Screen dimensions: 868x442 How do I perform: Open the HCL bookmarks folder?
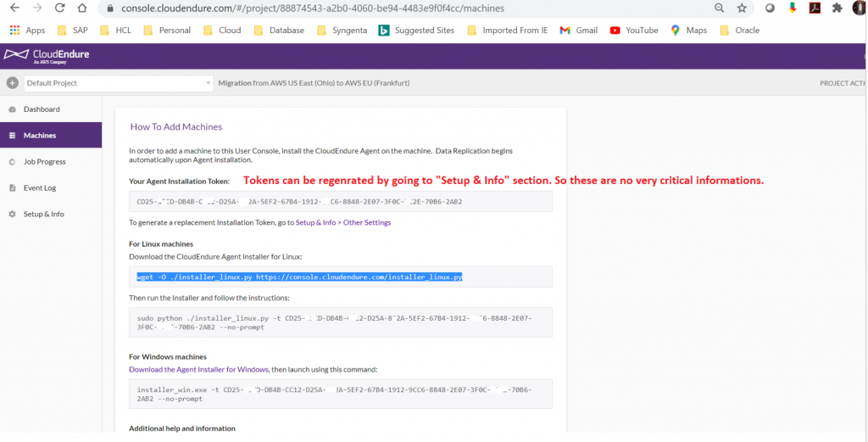coord(115,31)
